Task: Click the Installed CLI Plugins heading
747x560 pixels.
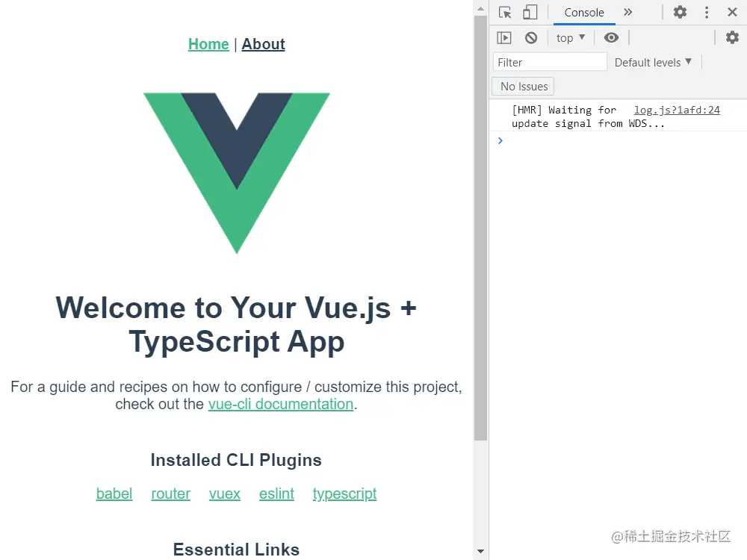Action: coord(236,460)
